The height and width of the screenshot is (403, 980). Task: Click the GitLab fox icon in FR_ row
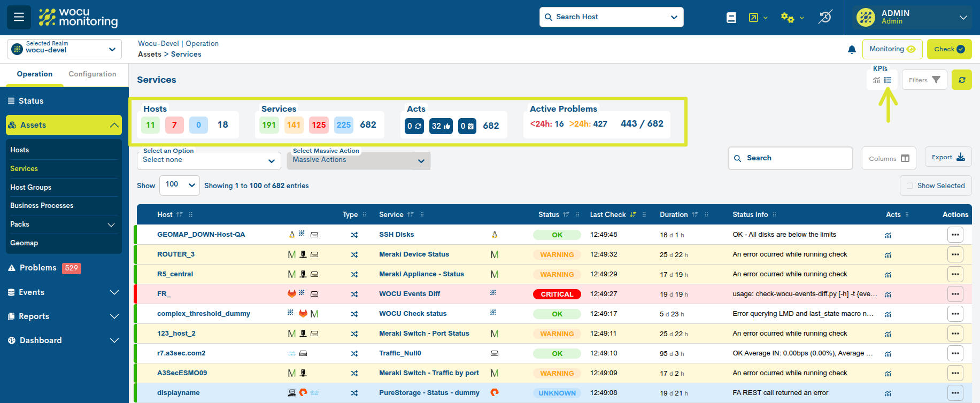pyautogui.click(x=292, y=293)
